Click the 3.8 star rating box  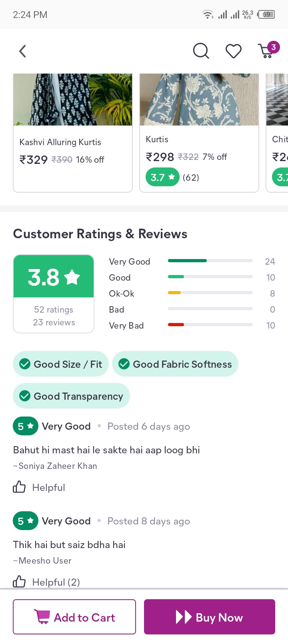tap(54, 277)
